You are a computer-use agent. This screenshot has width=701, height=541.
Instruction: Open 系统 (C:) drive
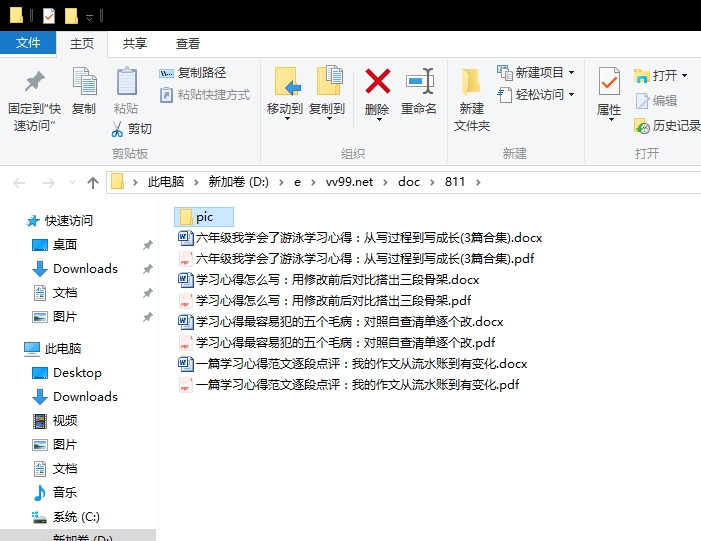click(x=66, y=517)
